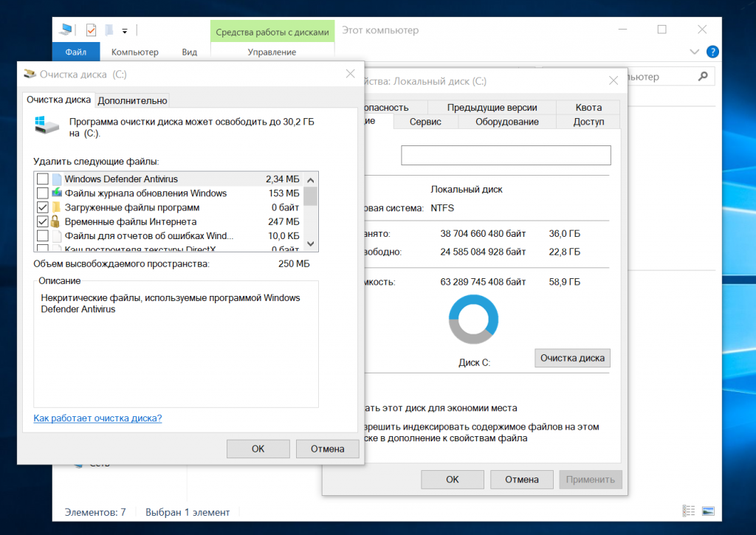Click the disk cleanup title bar icon

(30, 74)
